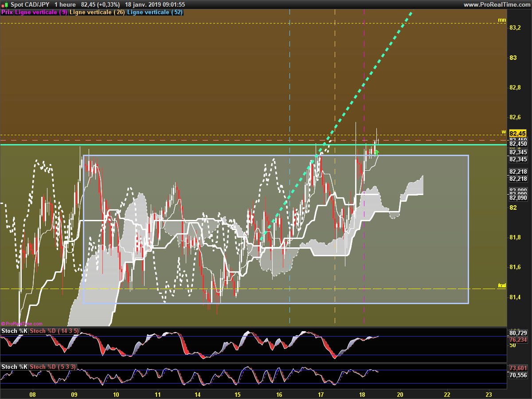Click the fully visible 82,450 price tag

[518, 144]
